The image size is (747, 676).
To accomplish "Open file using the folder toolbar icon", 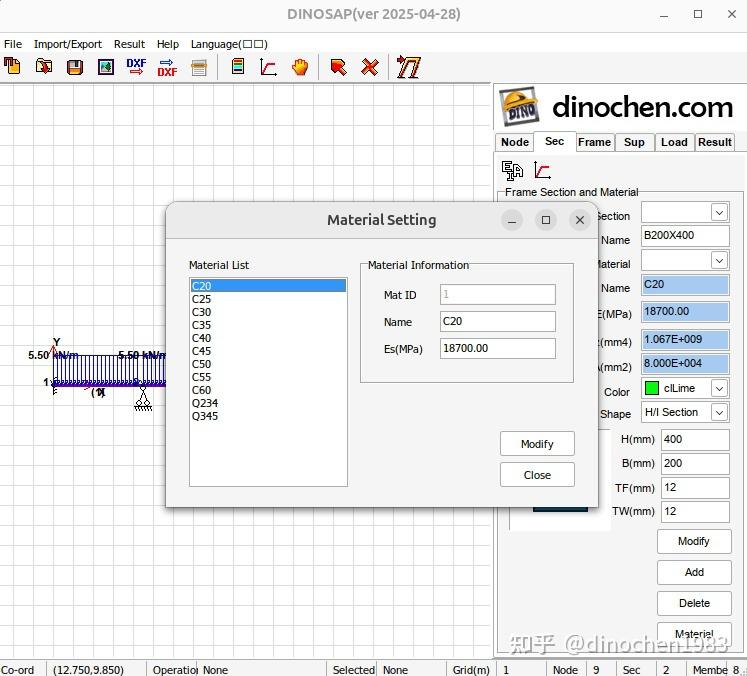I will 43,67.
